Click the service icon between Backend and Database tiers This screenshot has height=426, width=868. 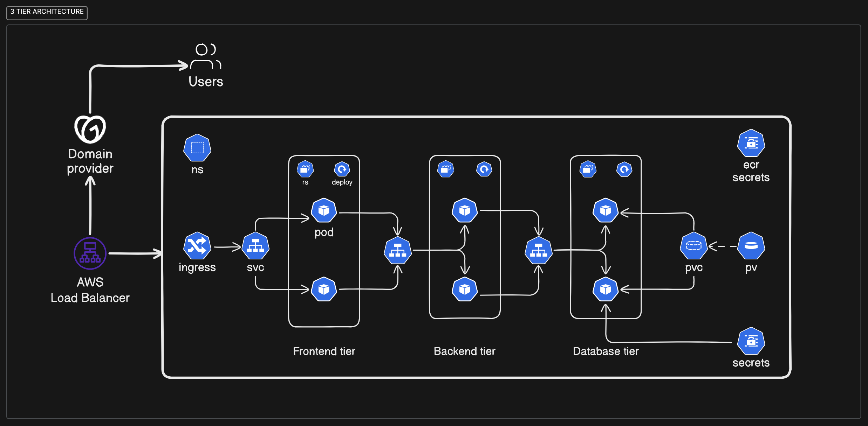pyautogui.click(x=539, y=250)
